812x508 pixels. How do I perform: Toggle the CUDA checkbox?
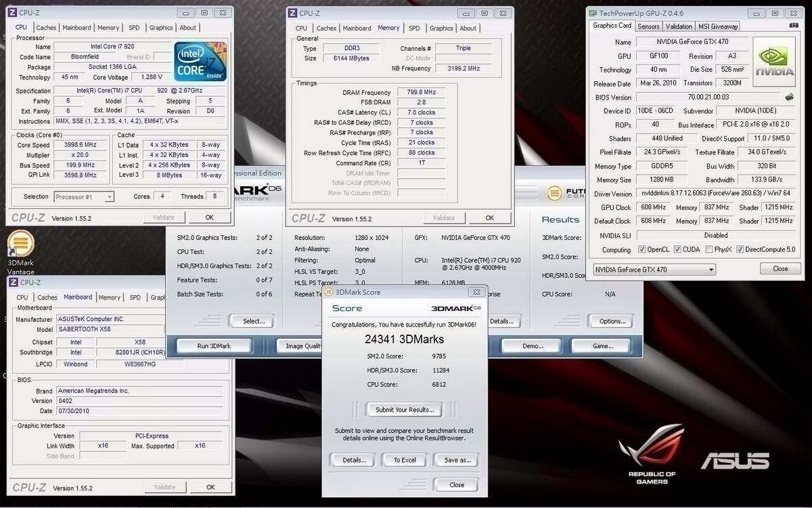coord(676,249)
